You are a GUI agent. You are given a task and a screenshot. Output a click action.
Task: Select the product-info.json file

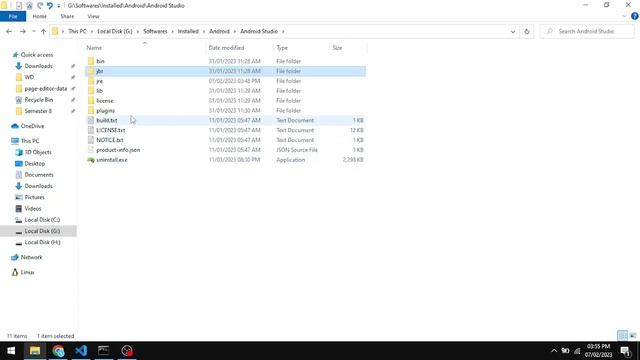tap(225, 150)
